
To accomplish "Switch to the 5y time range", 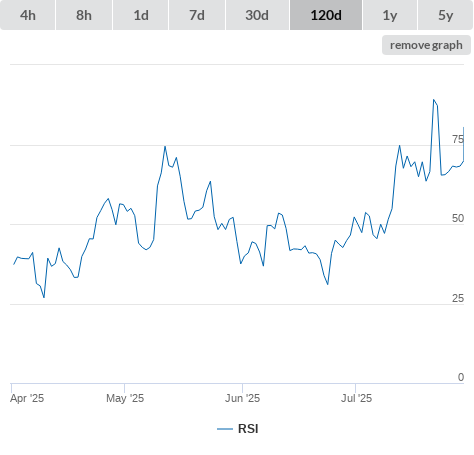I will click(445, 15).
